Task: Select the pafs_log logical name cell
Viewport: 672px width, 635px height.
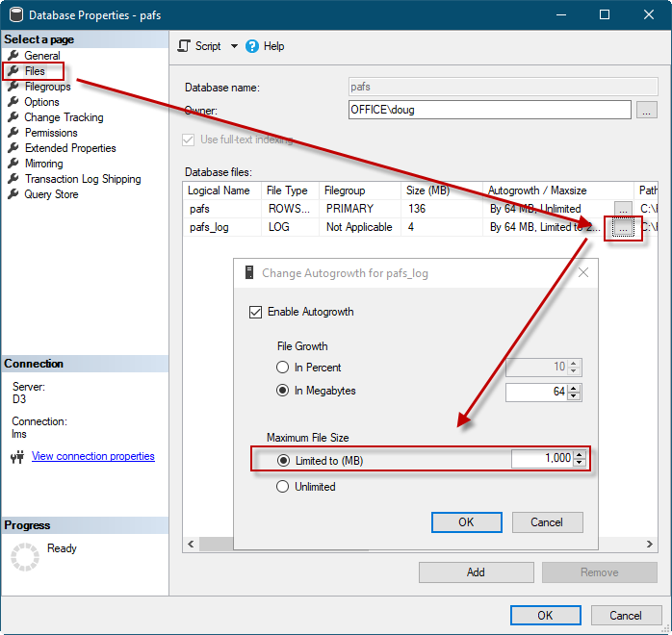Action: click(221, 227)
